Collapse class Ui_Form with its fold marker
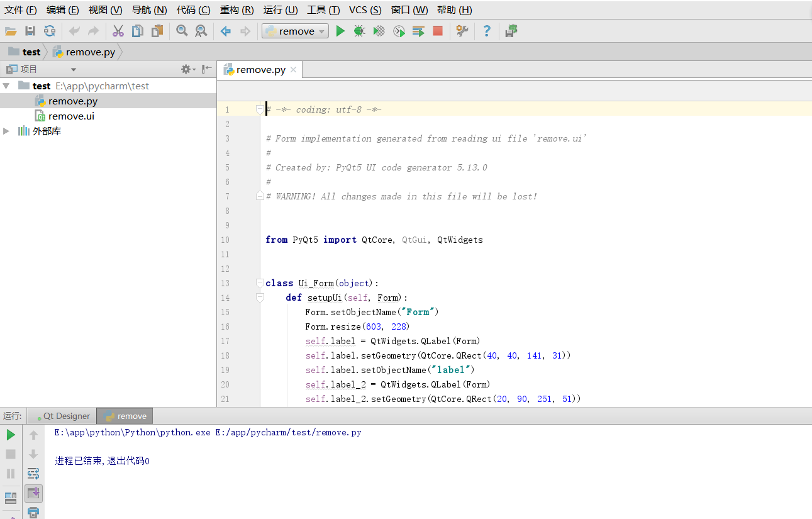Image resolution: width=812 pixels, height=519 pixels. [x=260, y=283]
